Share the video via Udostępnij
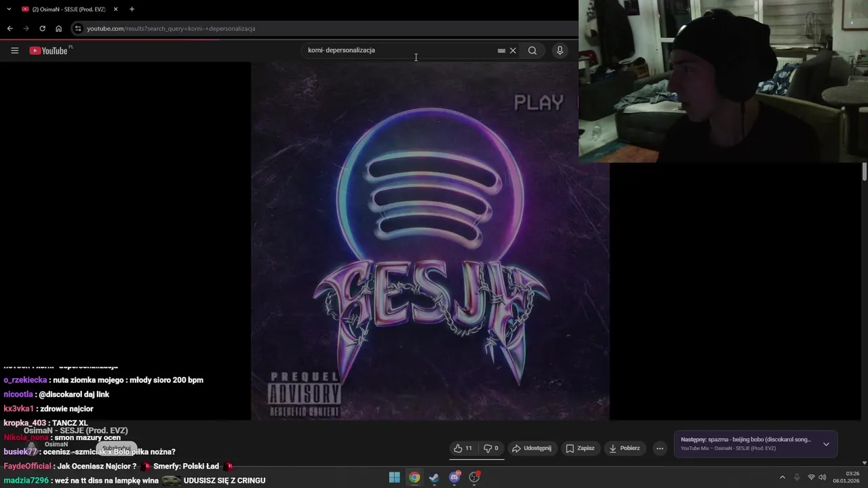This screenshot has width=868, height=488. [x=532, y=448]
